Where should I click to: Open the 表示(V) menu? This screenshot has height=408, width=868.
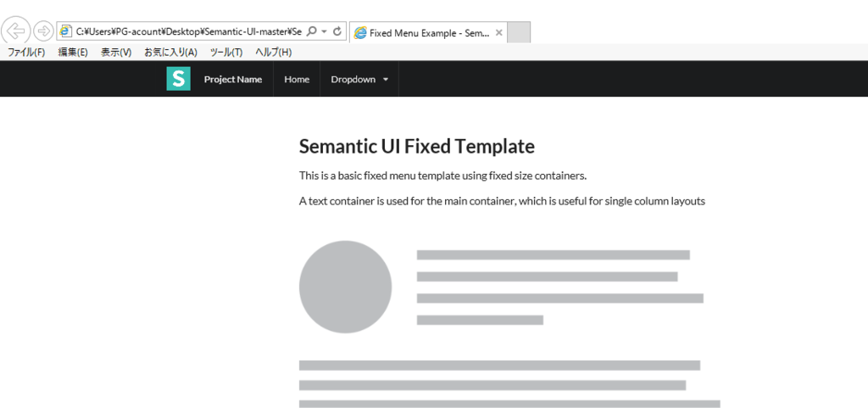pyautogui.click(x=116, y=53)
